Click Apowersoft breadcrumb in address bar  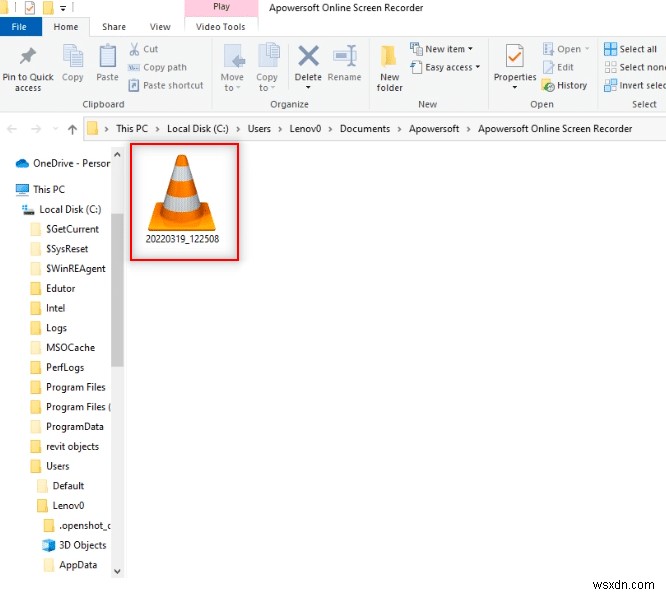[x=434, y=129]
